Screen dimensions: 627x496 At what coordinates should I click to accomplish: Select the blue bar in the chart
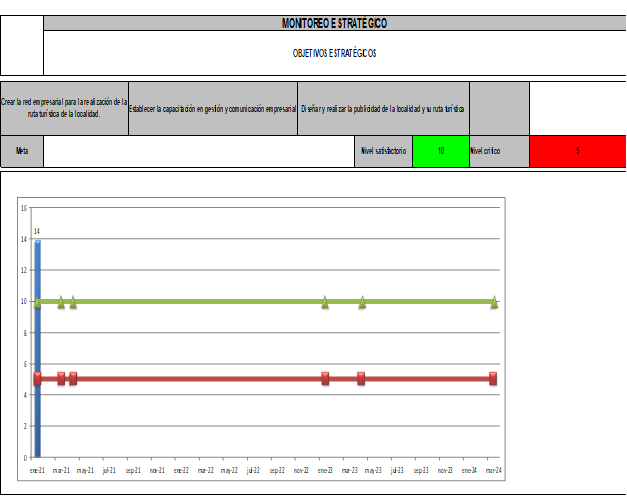(x=38, y=348)
